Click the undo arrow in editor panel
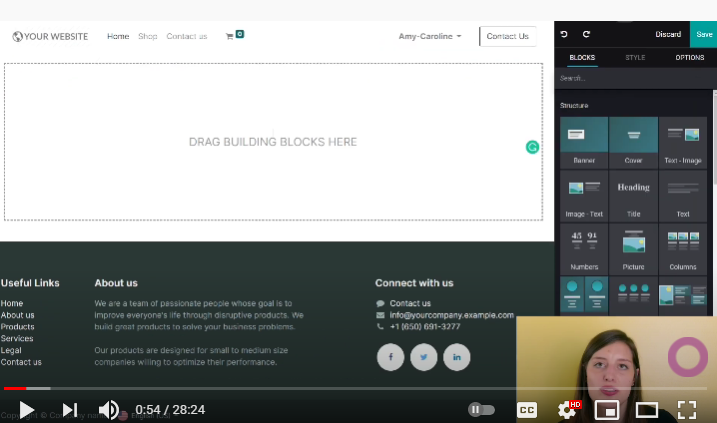Image resolution: width=717 pixels, height=423 pixels. (564, 34)
